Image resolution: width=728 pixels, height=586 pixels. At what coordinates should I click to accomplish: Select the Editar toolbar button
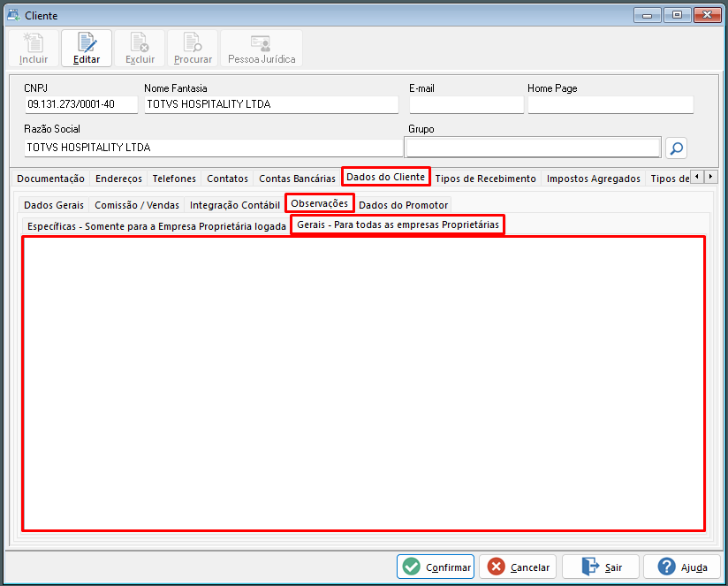[x=87, y=49]
